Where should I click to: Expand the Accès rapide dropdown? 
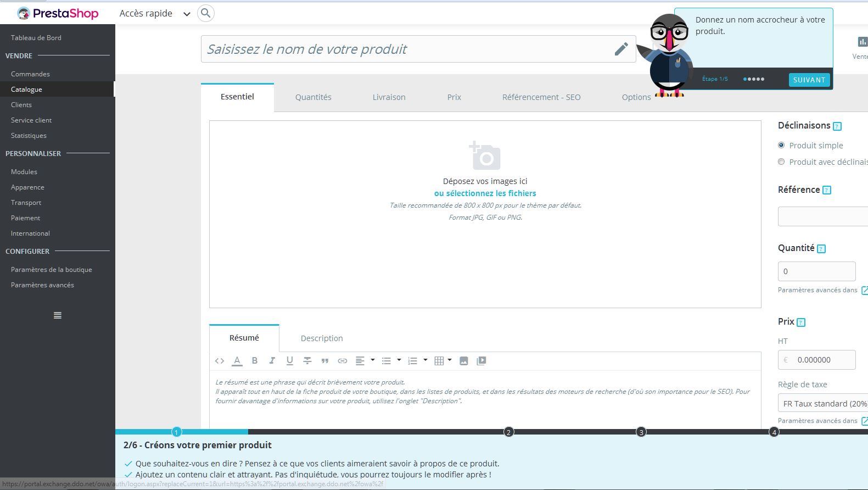pyautogui.click(x=155, y=14)
